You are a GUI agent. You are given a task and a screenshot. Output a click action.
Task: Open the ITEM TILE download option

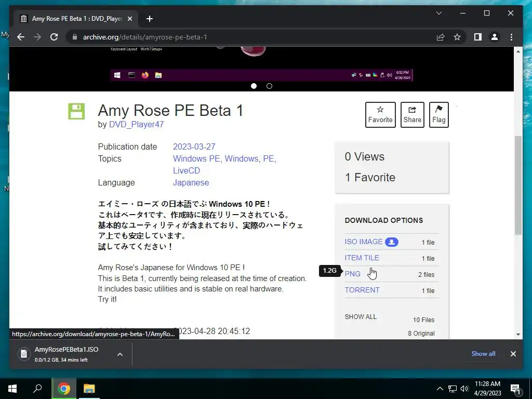click(x=362, y=258)
